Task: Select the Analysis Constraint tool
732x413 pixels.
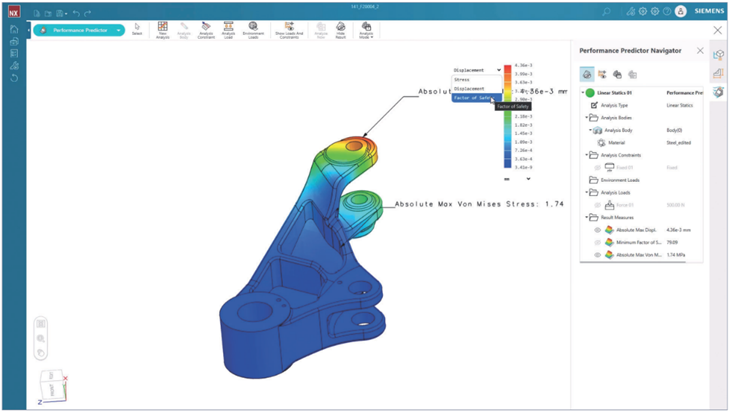Action: (x=206, y=27)
